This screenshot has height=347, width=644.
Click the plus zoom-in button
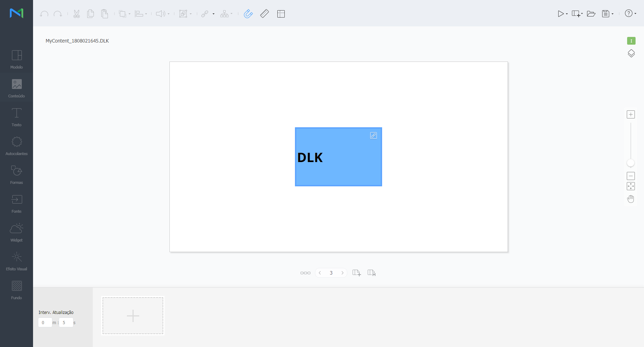631,115
